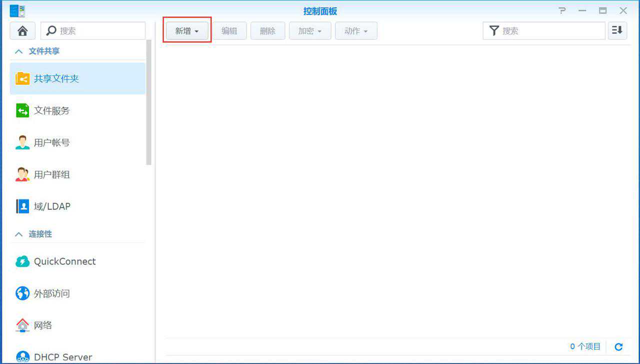Screen dimensions: 640x364
Task: Select 用户帐号 (User accounts) icon
Action: pos(22,143)
